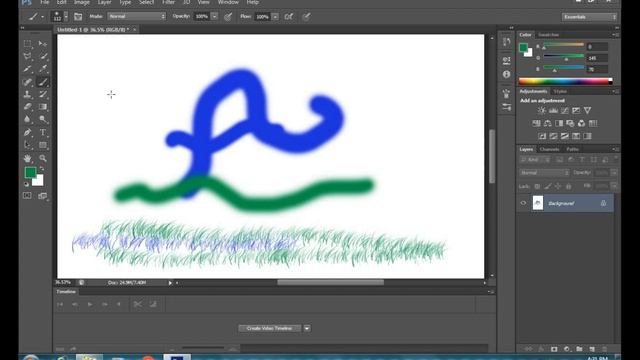
Task: Open the Brush Preset picker arrow
Action: click(66, 16)
